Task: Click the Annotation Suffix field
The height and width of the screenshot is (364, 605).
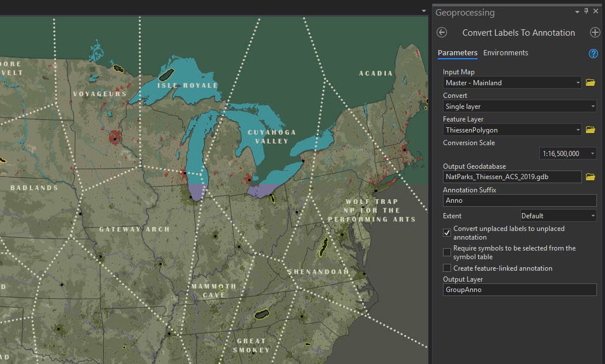Action: click(520, 200)
